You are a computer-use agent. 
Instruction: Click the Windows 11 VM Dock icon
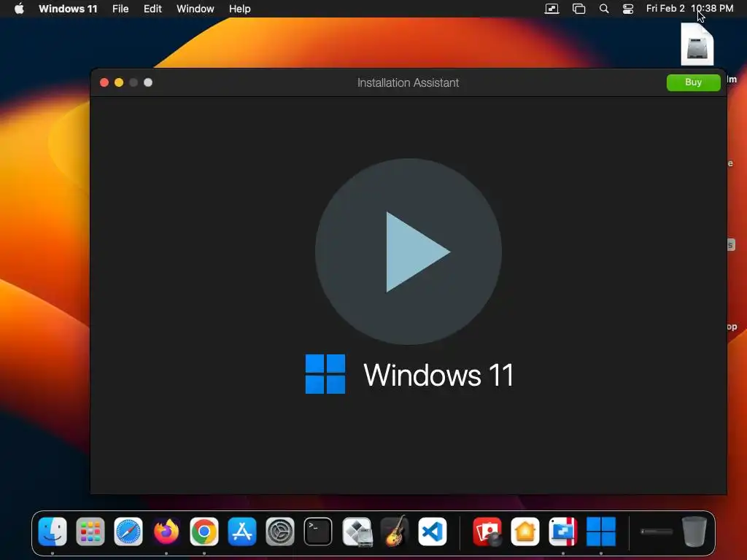[x=601, y=531]
